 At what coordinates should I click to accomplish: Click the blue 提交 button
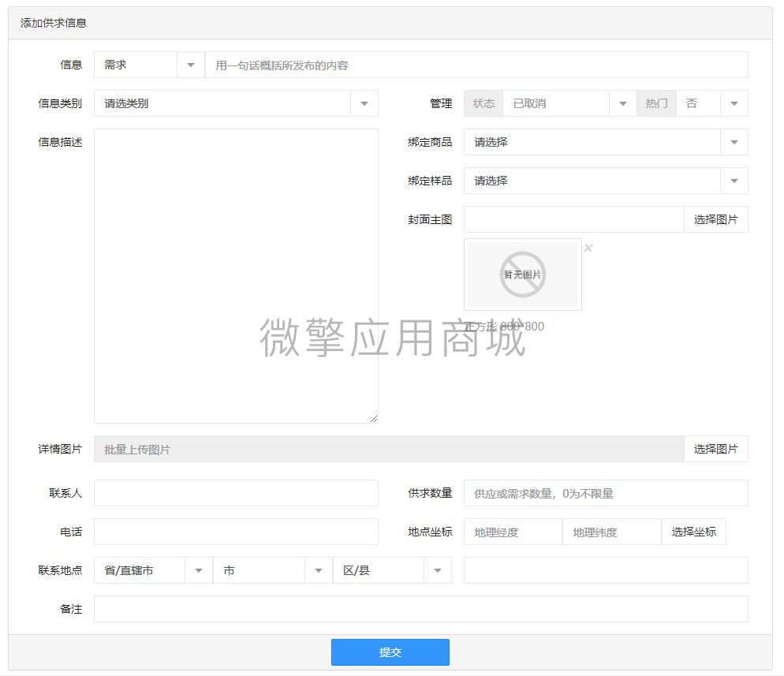pyautogui.click(x=390, y=652)
